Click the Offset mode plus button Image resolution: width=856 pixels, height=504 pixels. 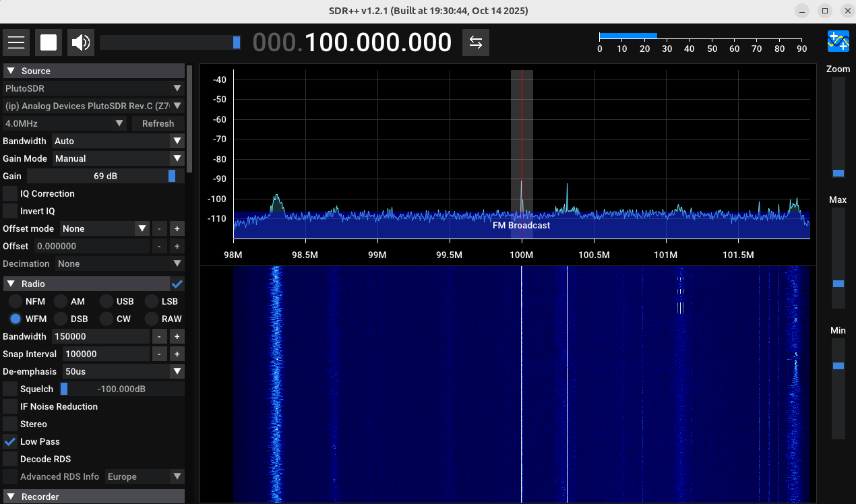tap(177, 228)
